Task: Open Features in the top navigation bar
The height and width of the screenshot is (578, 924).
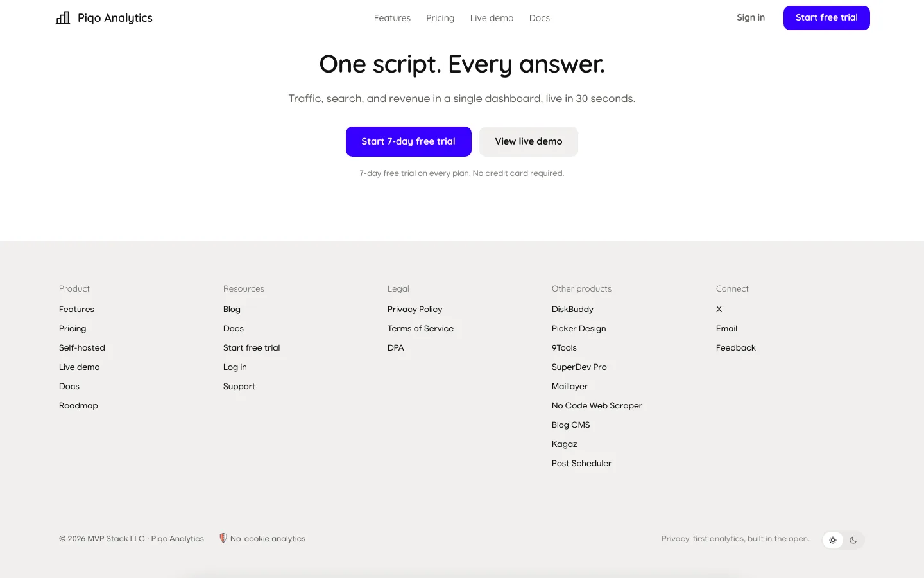Action: [x=392, y=18]
